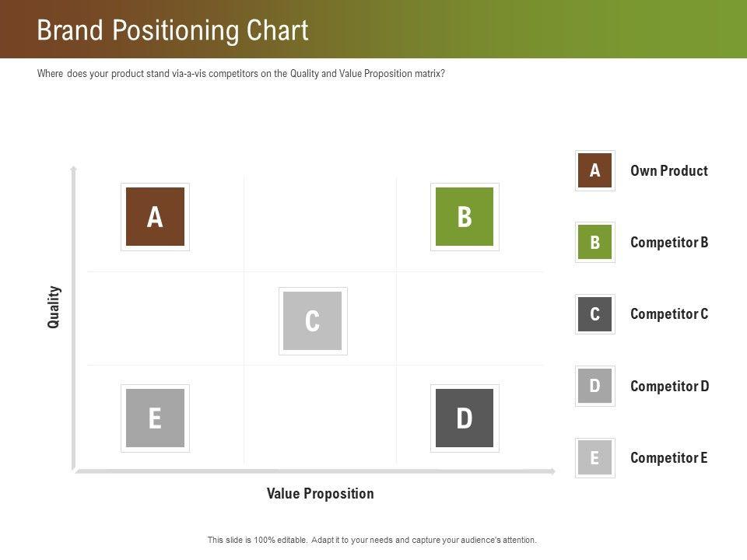Select the green B square in the matrix

click(x=465, y=217)
